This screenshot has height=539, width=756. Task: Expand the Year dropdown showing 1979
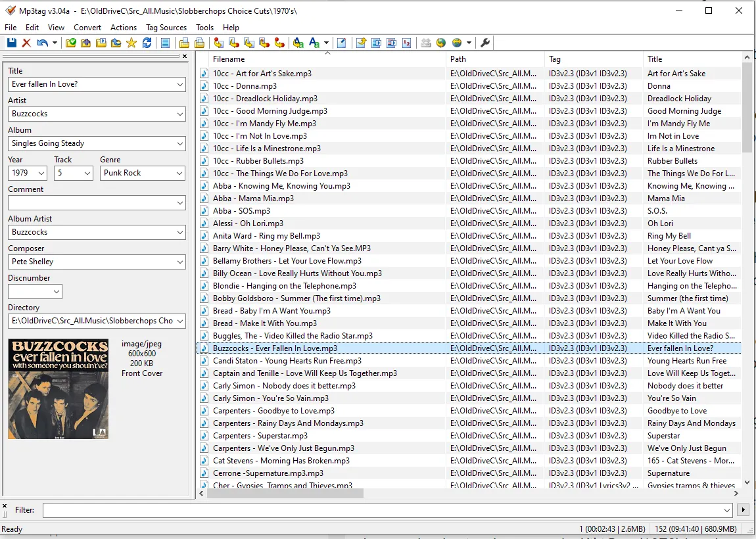tap(41, 173)
